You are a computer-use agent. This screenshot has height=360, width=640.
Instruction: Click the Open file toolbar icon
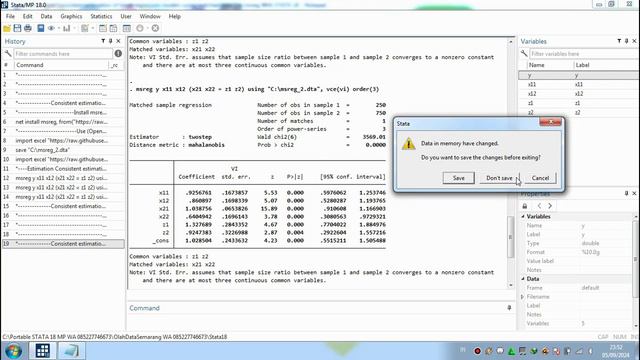point(7,28)
